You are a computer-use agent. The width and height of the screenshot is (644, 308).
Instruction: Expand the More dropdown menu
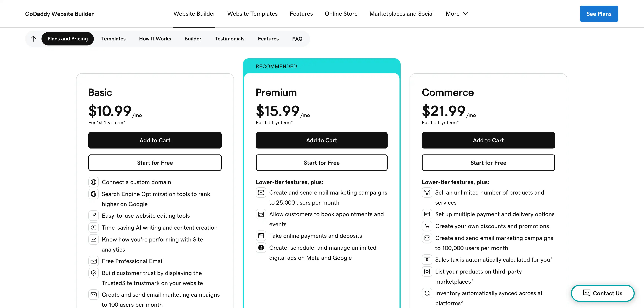point(457,14)
